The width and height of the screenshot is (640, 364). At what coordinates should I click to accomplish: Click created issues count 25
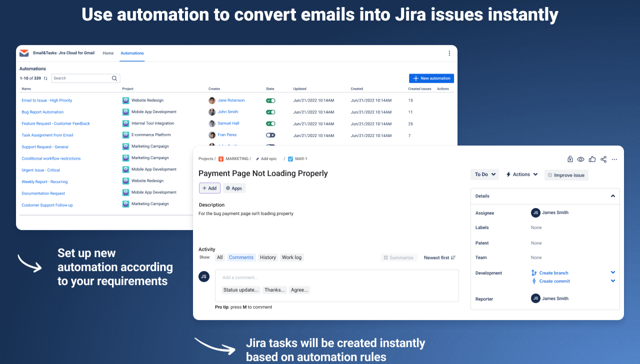(x=410, y=123)
